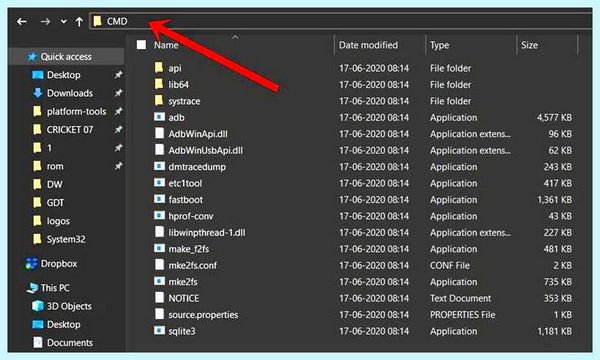Select the api folder icon

click(159, 68)
